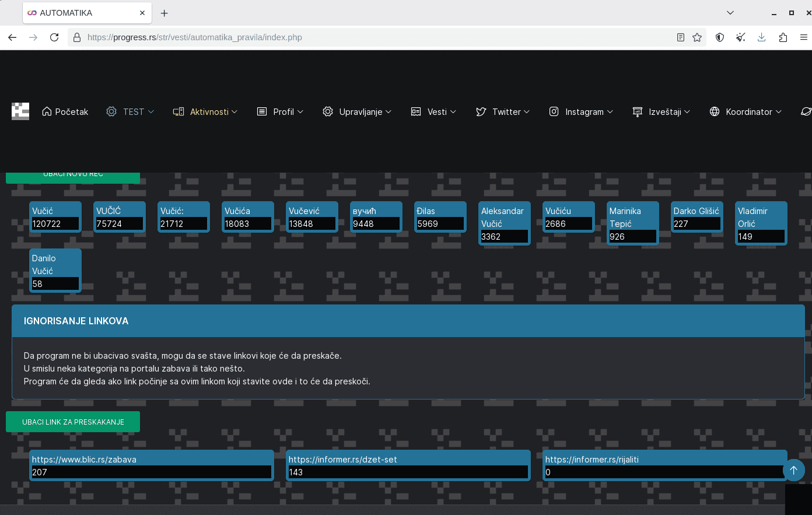Screen dimensions: 812x515
Task: Click the gear icon beside TEST
Action: tap(111, 111)
